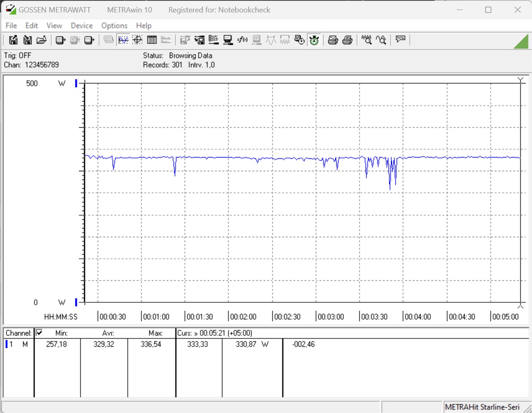The height and width of the screenshot is (413, 532).
Task: Click the greyed dense waveform compress icon
Action: coord(285,40)
